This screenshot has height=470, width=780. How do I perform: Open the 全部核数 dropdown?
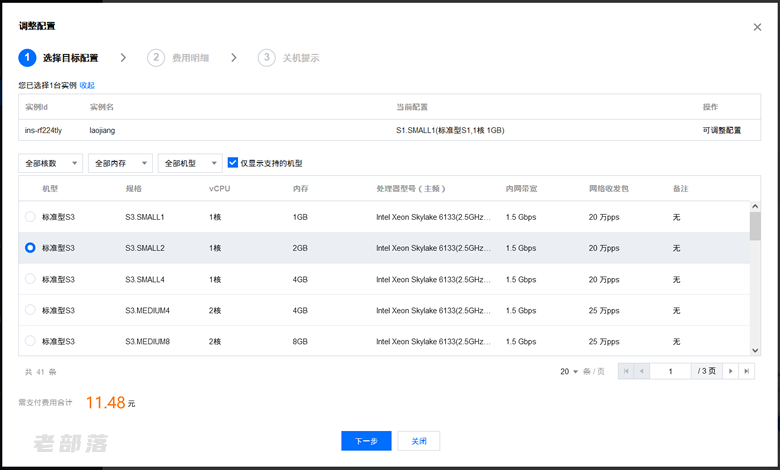click(x=51, y=163)
